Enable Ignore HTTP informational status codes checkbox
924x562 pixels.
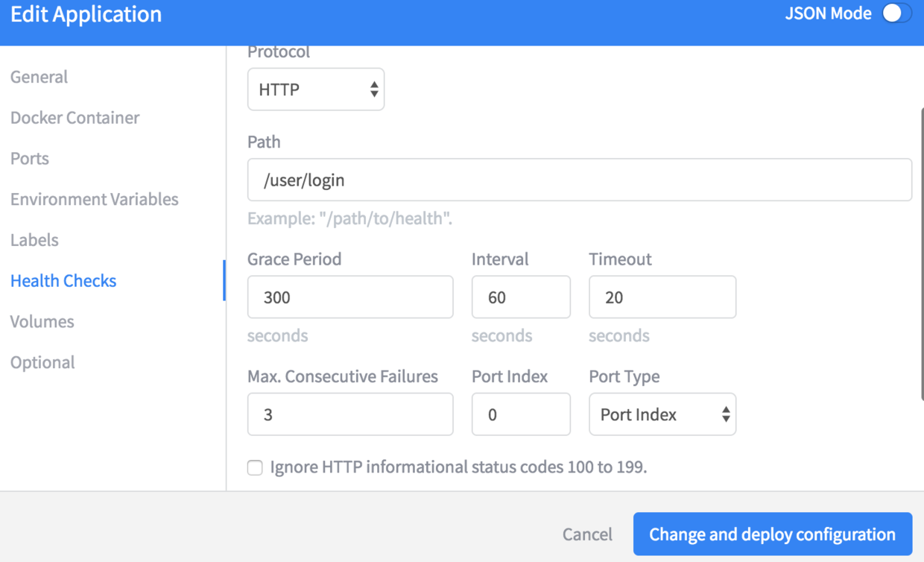[x=255, y=468]
